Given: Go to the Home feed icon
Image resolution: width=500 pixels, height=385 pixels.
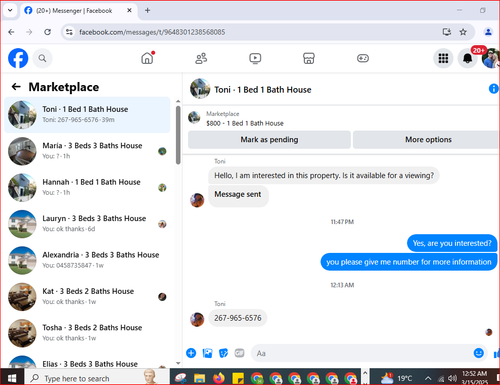Looking at the screenshot, I should tap(147, 58).
